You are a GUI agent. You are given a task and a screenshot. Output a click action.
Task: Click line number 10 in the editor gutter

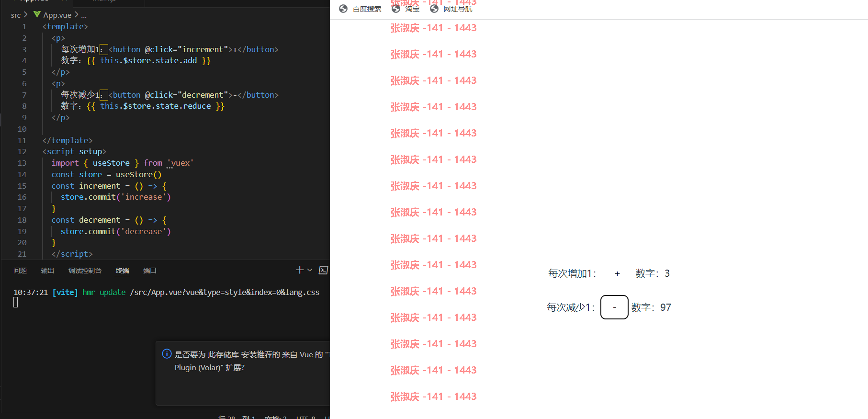pyautogui.click(x=22, y=129)
